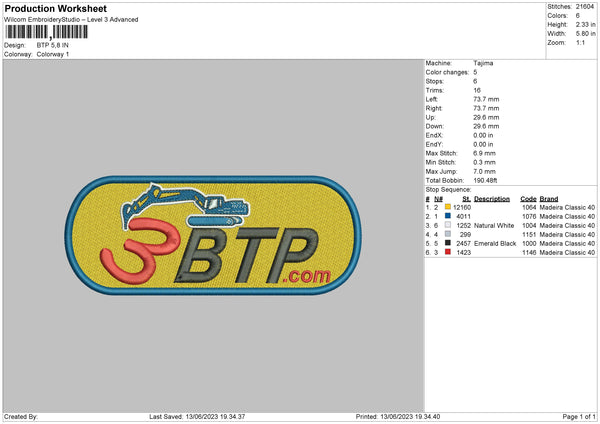Click the Stitches value 21604
Image resolution: width=600 pixels, height=424 pixels.
(585, 7)
